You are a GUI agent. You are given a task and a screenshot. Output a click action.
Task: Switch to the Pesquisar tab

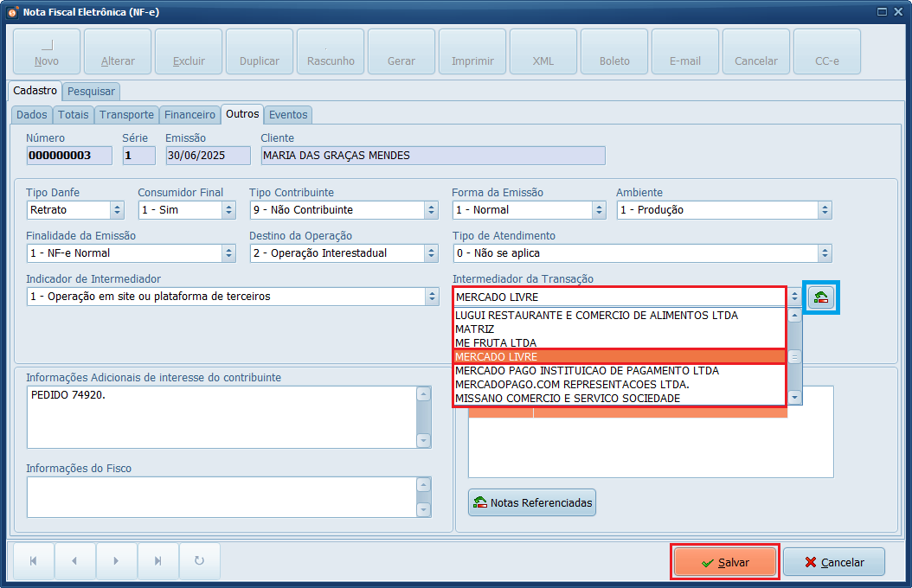[x=92, y=91]
